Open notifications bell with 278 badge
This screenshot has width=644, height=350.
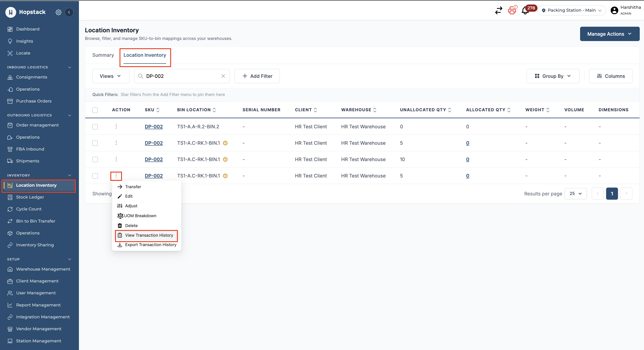click(525, 11)
